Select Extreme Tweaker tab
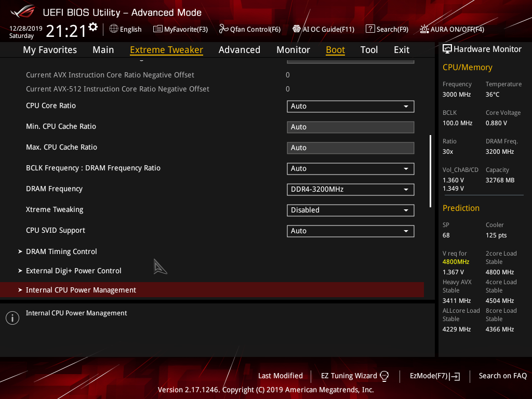Screen dimensions: 532x399 coord(166,50)
